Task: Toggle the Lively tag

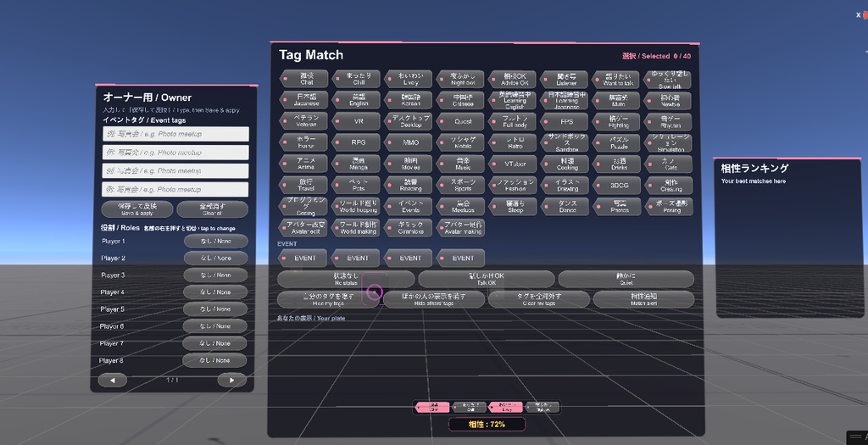Action: pos(408,79)
